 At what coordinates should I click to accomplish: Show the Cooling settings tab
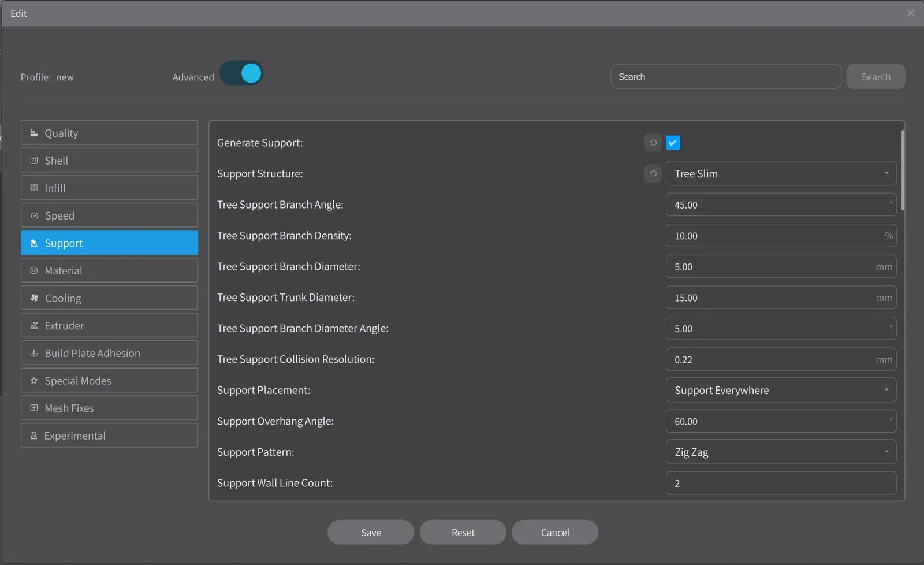click(x=109, y=298)
